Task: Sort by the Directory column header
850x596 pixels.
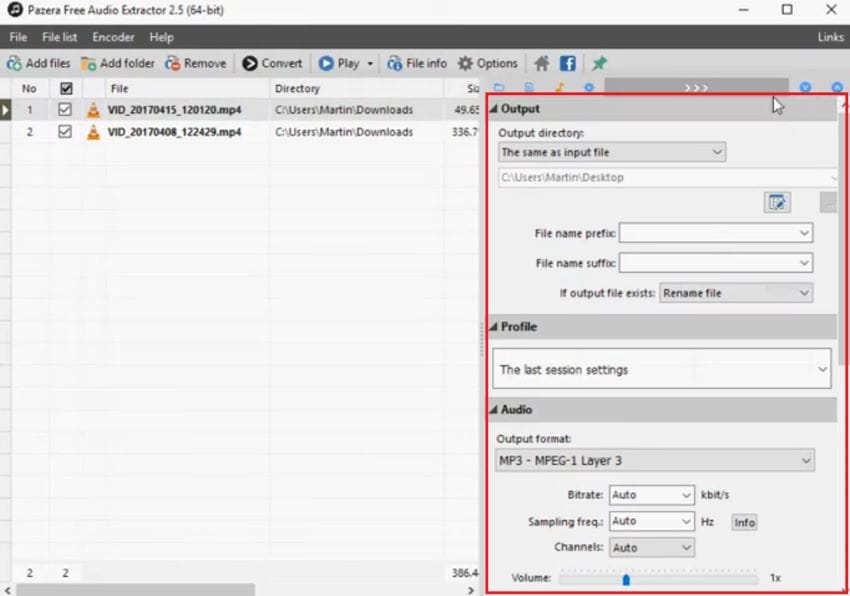Action: click(356, 88)
